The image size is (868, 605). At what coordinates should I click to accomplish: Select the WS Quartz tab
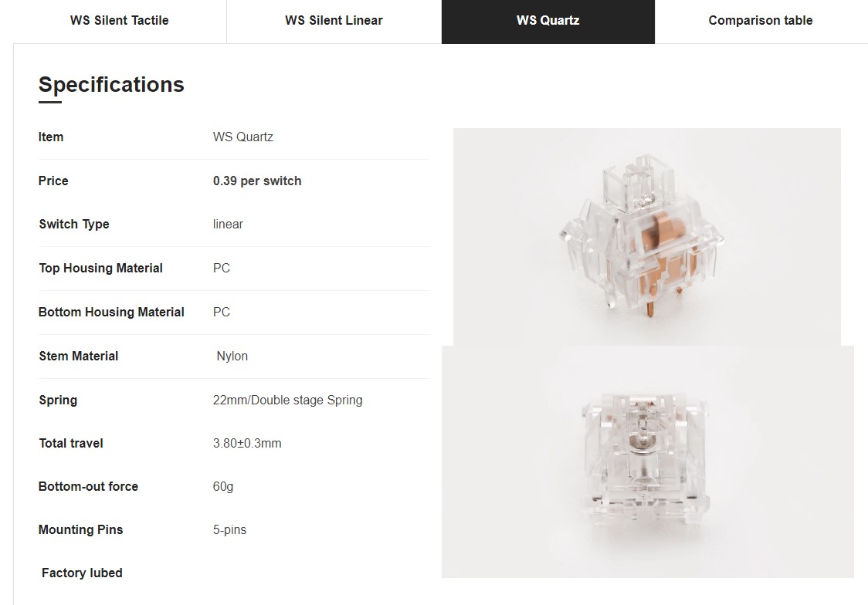click(x=548, y=21)
